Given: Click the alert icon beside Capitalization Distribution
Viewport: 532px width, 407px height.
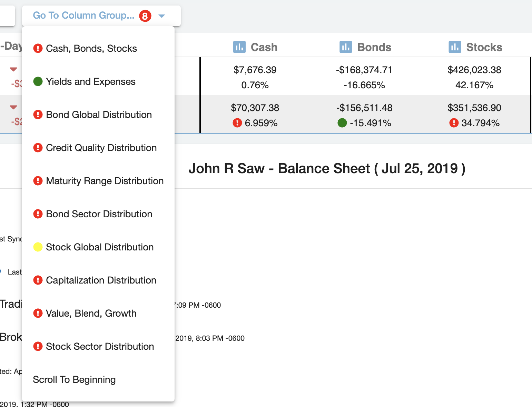Looking at the screenshot, I should pyautogui.click(x=38, y=280).
